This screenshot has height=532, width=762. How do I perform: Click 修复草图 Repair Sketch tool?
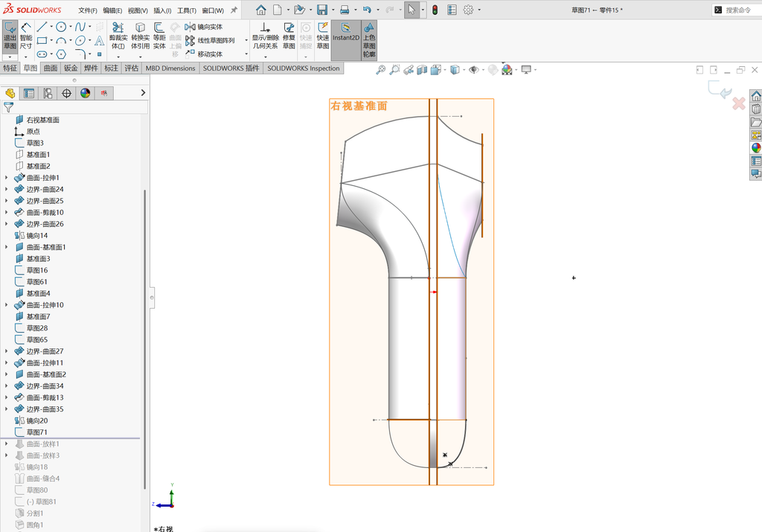(x=289, y=36)
